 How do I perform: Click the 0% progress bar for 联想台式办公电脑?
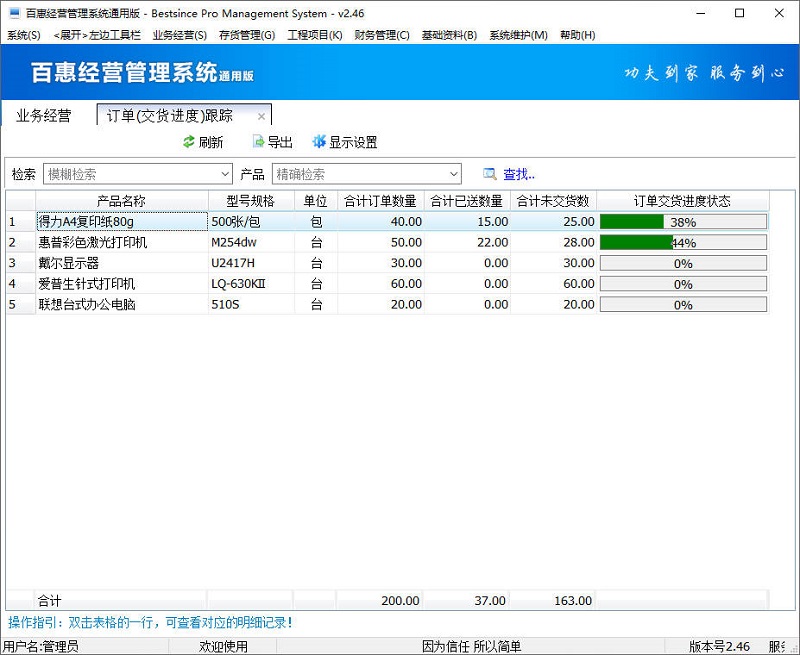(x=683, y=305)
